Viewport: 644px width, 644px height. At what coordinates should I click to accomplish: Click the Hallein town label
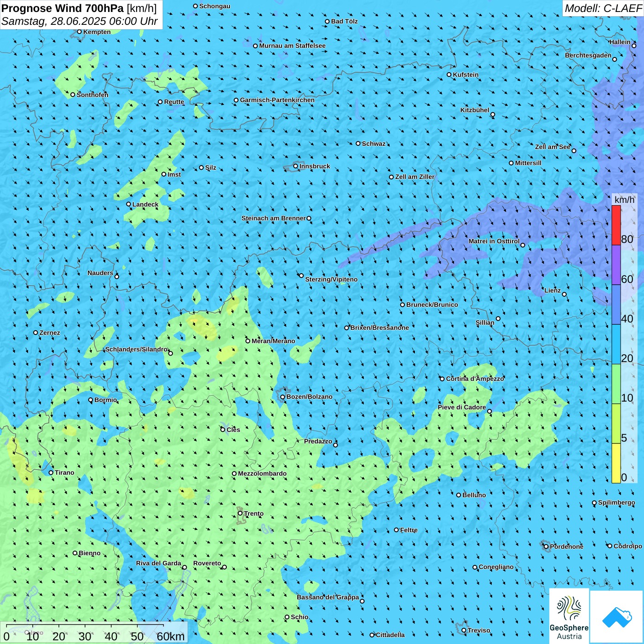pyautogui.click(x=620, y=42)
